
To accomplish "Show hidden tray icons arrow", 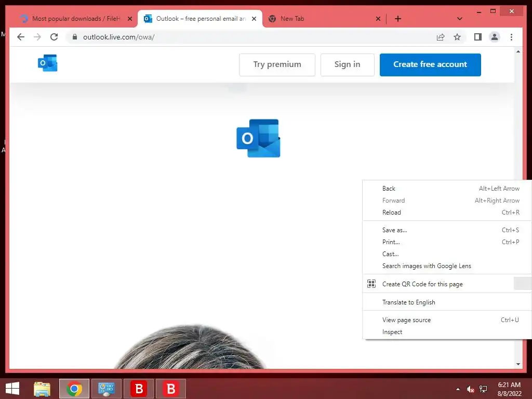I will [458, 389].
